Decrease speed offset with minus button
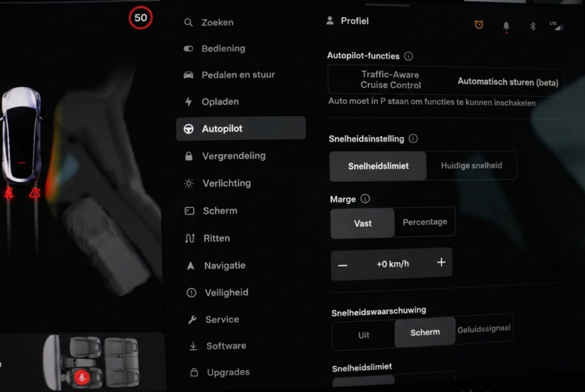The image size is (585, 392). pos(343,265)
